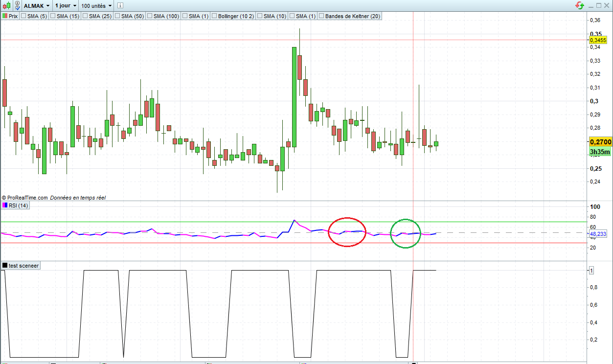Click 'Données en temps réel' text
This screenshot has height=364, width=613.
click(78, 198)
